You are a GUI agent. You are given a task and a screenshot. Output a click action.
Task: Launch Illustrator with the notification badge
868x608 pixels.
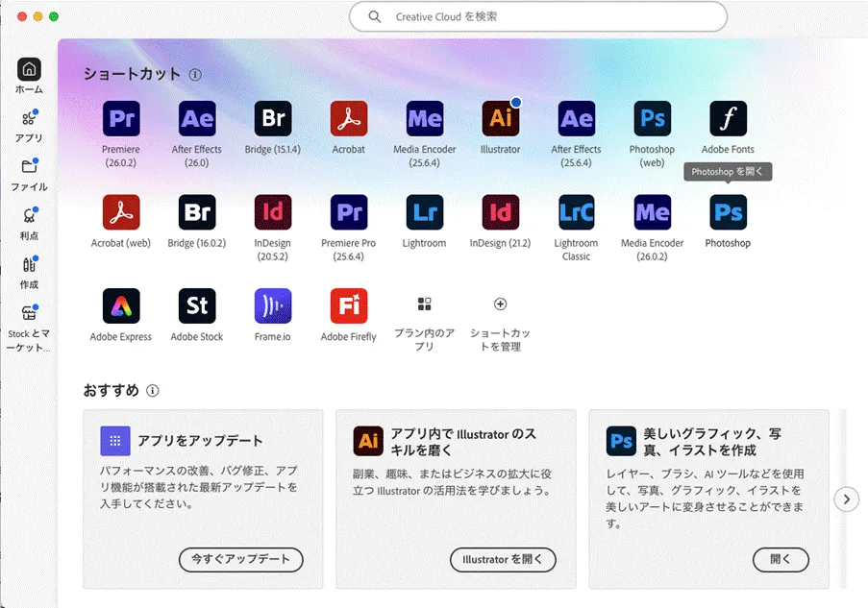click(500, 118)
